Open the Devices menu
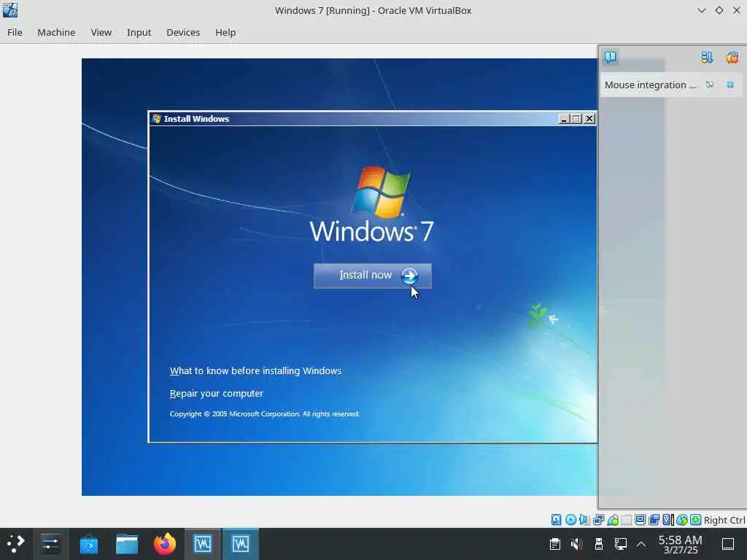This screenshot has height=560, width=747. [183, 32]
